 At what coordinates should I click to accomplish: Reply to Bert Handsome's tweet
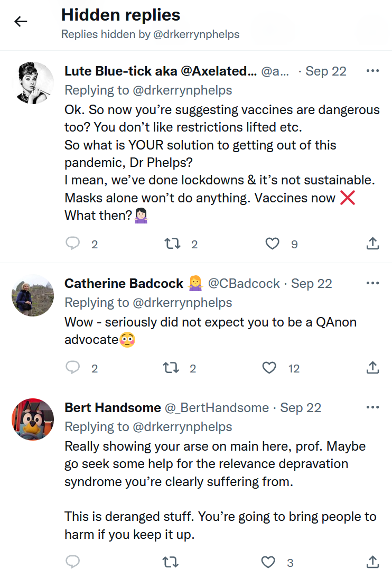point(73,562)
